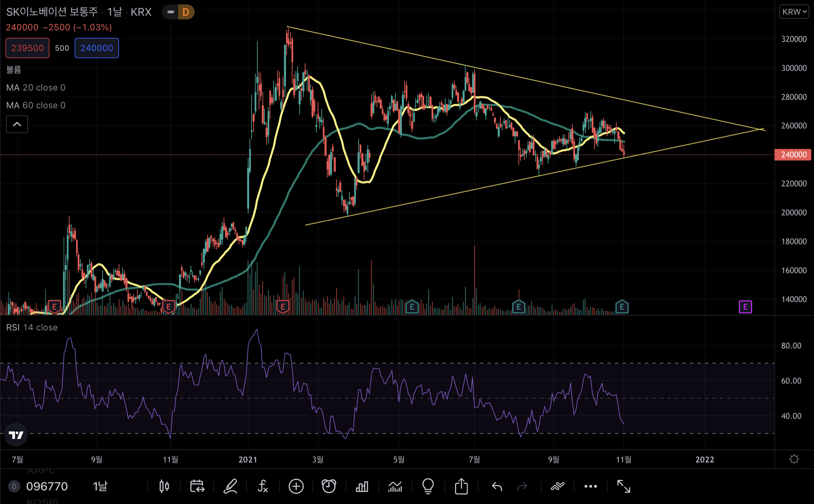Click the purple E earnings marker
This screenshot has height=504, width=814.
click(745, 307)
